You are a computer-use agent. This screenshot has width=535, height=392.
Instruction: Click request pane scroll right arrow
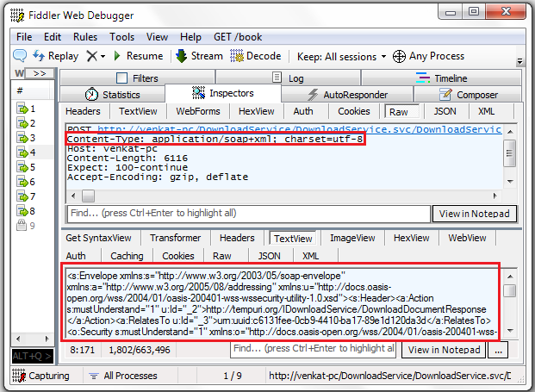495,196
